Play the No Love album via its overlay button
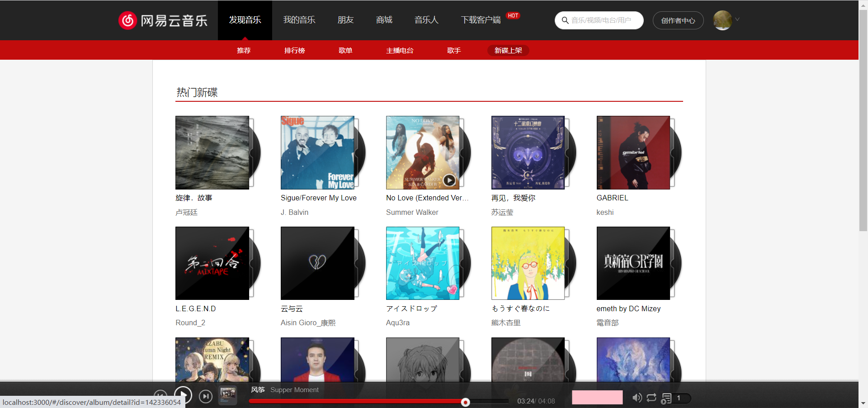Viewport: 868px width, 408px height. [449, 180]
